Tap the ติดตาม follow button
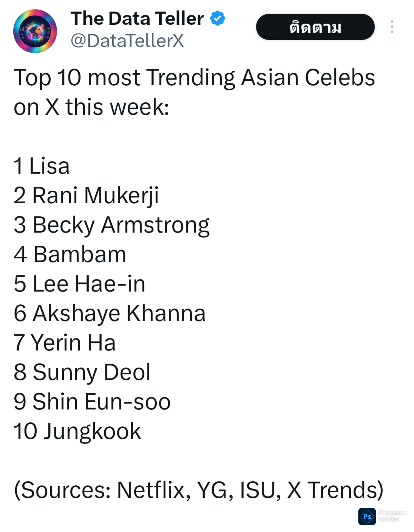 (315, 27)
